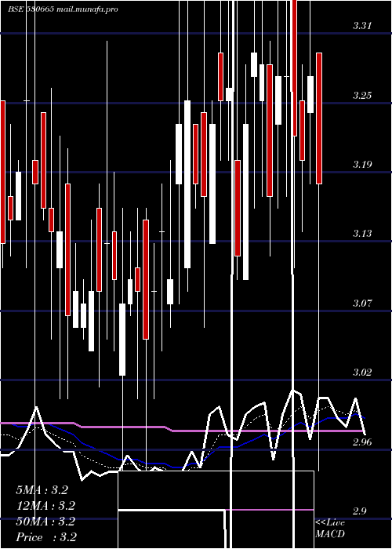Click the 3.25 price axis label
Viewport: 392px width, 549px height.
362,95
